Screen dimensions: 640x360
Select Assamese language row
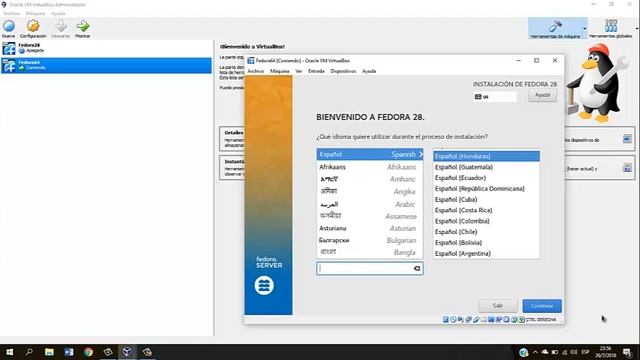[370, 216]
